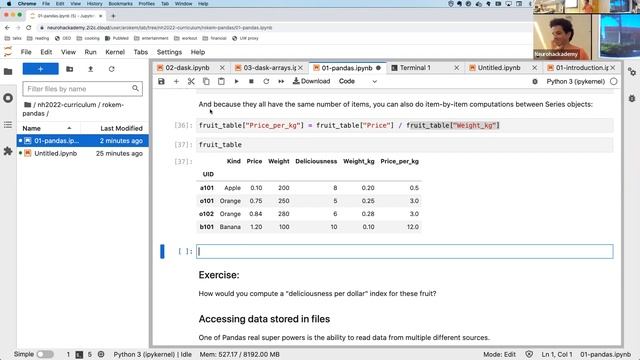The image size is (640, 360).
Task: Focus the Filter files by name field
Action: pyautogui.click(x=82, y=89)
